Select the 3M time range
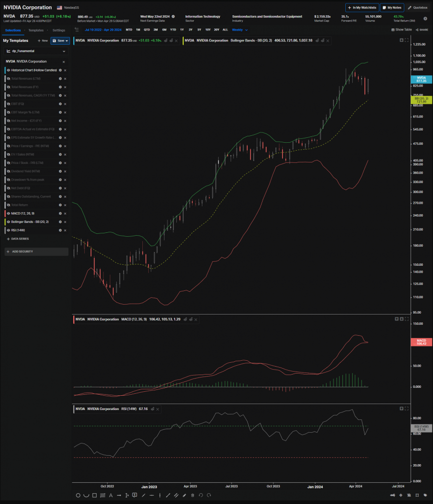This screenshot has width=433, height=504. click(155, 30)
